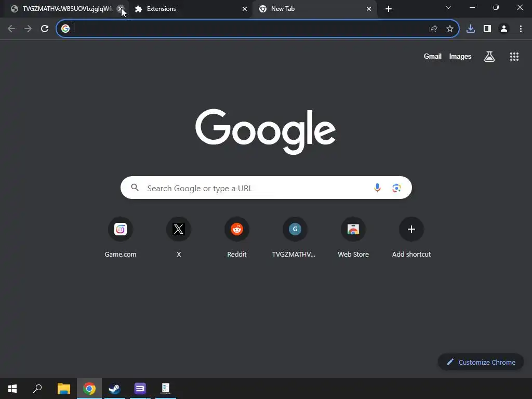Open the tab search chevron
532x399 pixels.
coord(448,7)
